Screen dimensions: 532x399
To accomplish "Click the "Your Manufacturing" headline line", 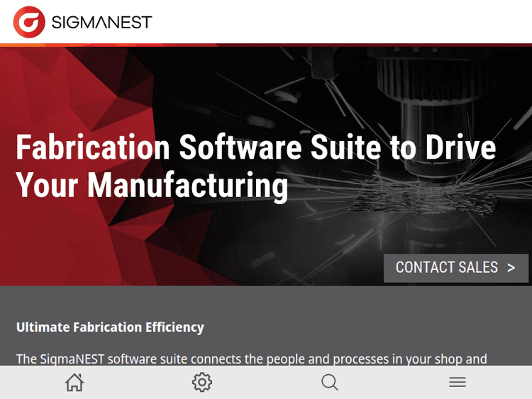I will (x=152, y=185).
